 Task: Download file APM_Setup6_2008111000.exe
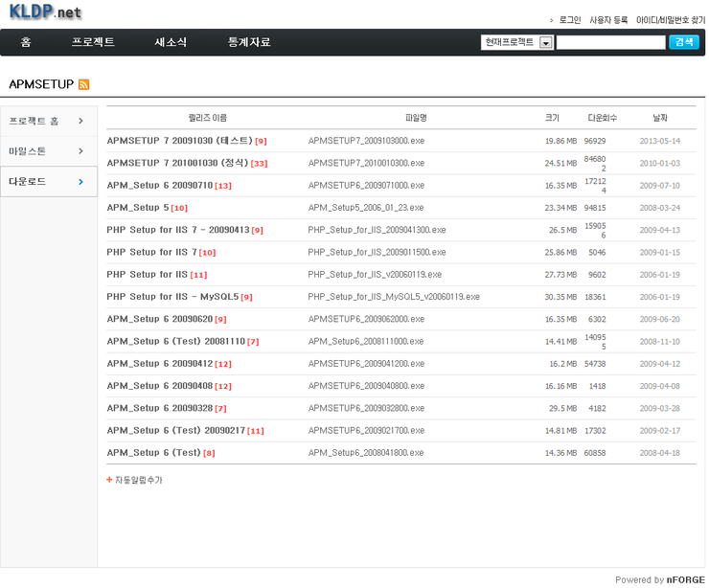pyautogui.click(x=366, y=341)
